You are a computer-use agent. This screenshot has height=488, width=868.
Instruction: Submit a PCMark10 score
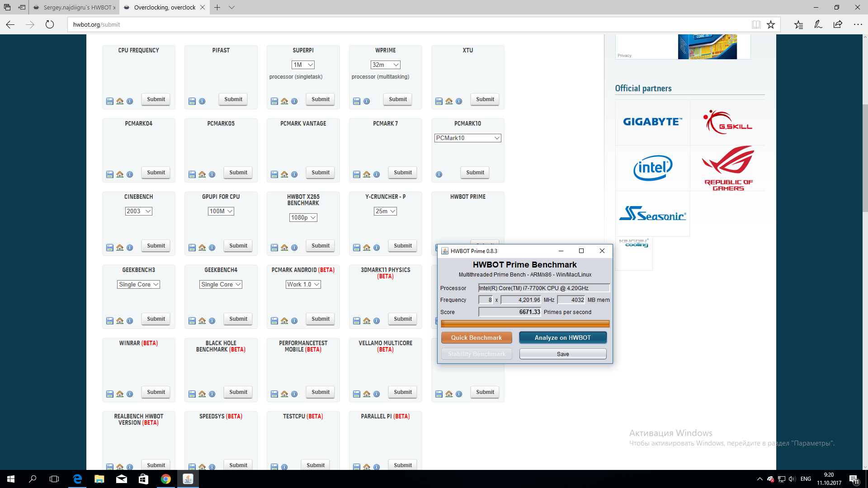coord(475,173)
